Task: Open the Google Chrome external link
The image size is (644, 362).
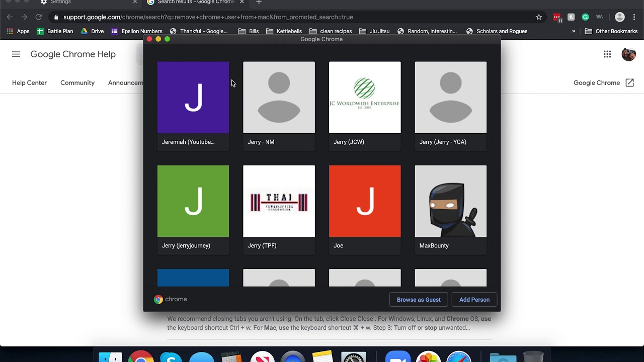Action: (604, 83)
